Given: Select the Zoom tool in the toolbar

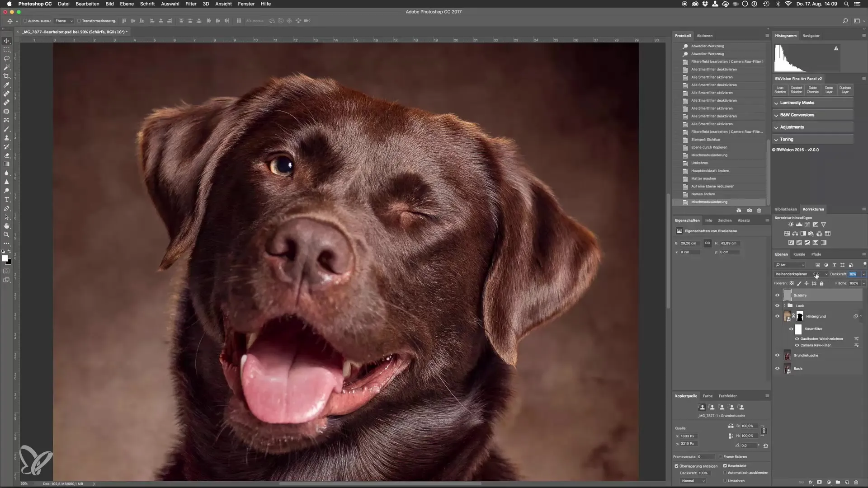Looking at the screenshot, I should (x=6, y=235).
